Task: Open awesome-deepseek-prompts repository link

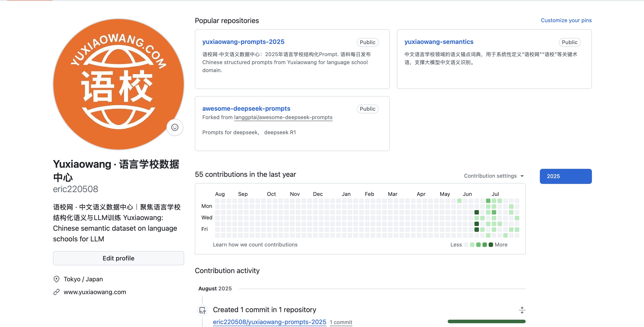Action: coord(246,108)
